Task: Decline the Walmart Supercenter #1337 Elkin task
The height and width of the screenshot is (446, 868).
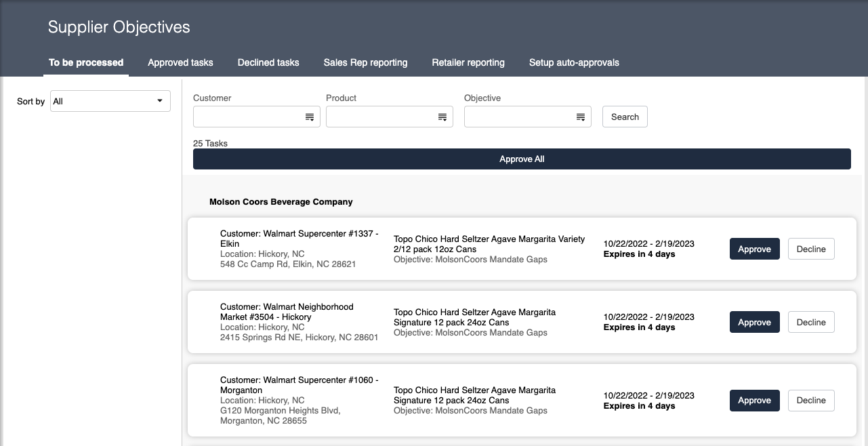Action: click(x=811, y=249)
